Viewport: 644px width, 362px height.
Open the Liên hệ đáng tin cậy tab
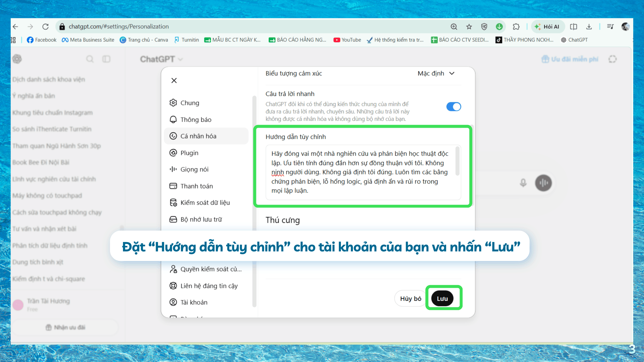pos(206,286)
